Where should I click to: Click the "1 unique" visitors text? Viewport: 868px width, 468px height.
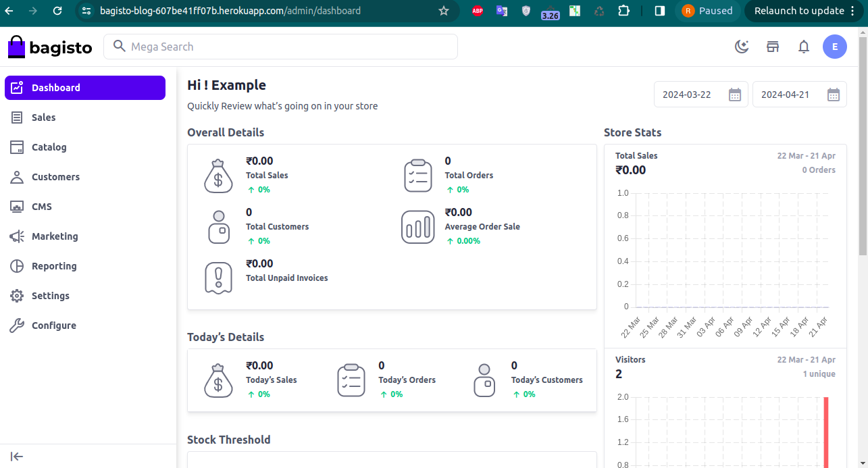pyautogui.click(x=819, y=374)
